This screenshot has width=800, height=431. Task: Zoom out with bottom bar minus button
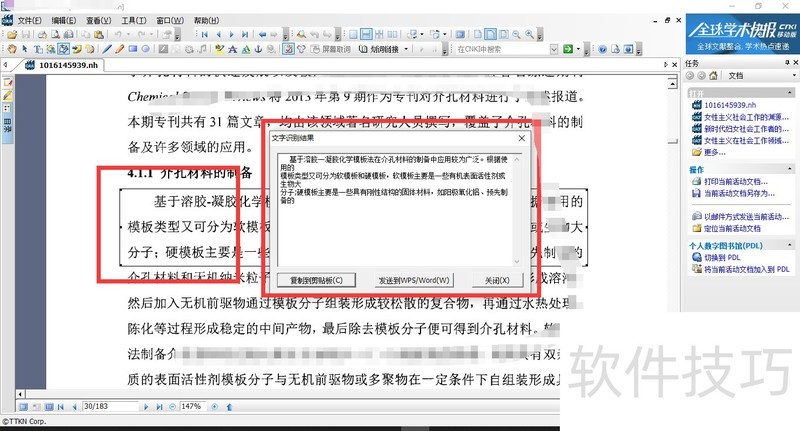point(172,407)
